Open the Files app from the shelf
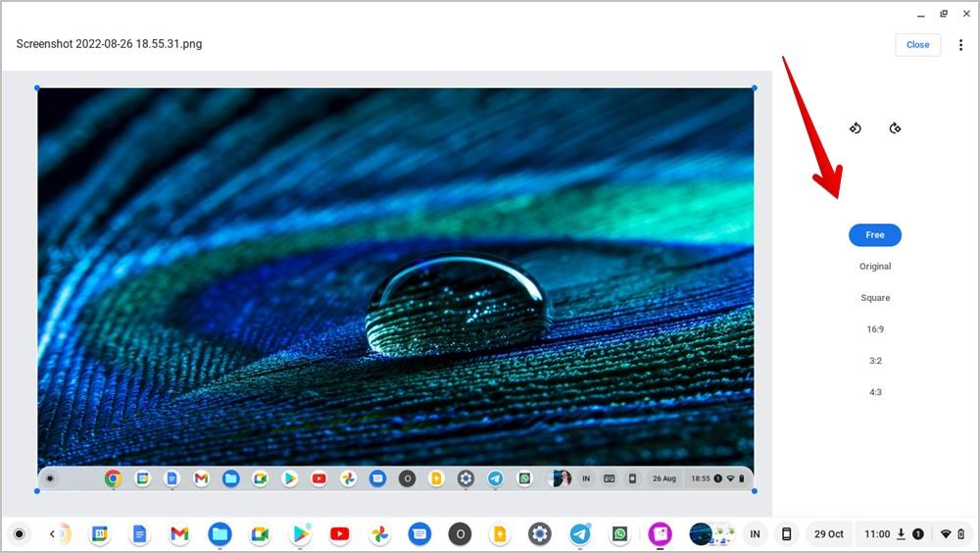Screen dimensions: 980x553 [x=220, y=534]
